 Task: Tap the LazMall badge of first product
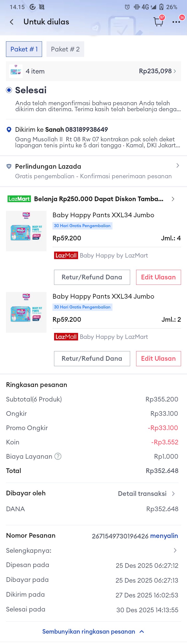coord(66,255)
